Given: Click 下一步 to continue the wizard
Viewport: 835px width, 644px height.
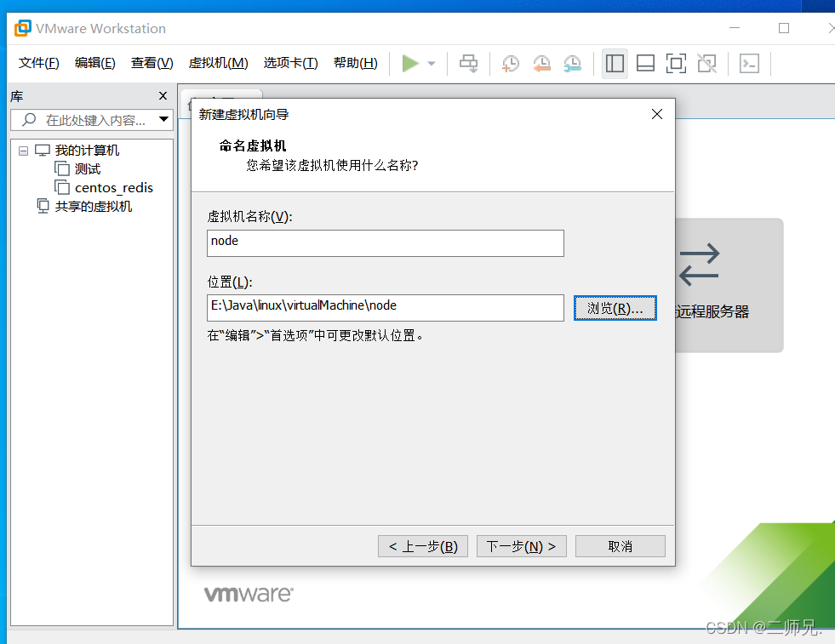Looking at the screenshot, I should point(521,546).
